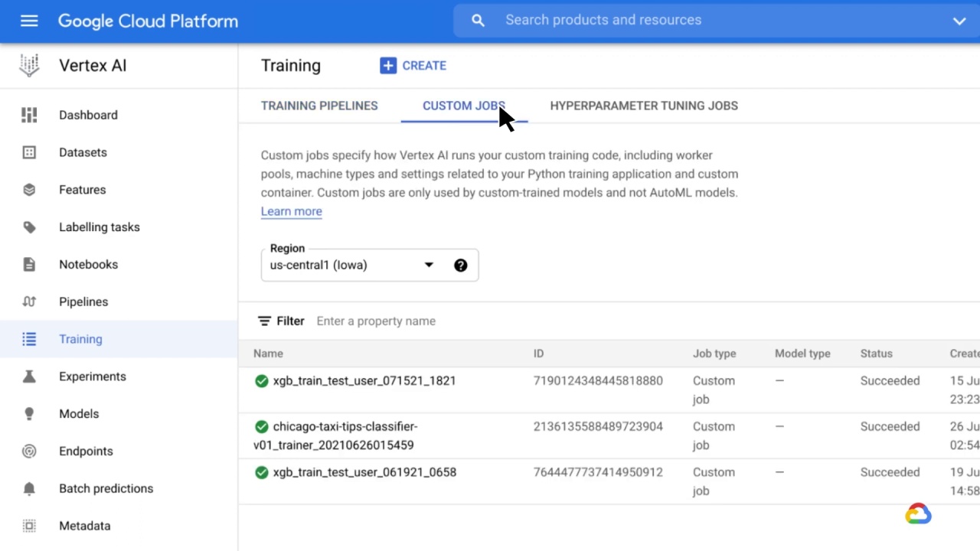Click the Experiments flask icon
980x551 pixels.
click(x=29, y=377)
